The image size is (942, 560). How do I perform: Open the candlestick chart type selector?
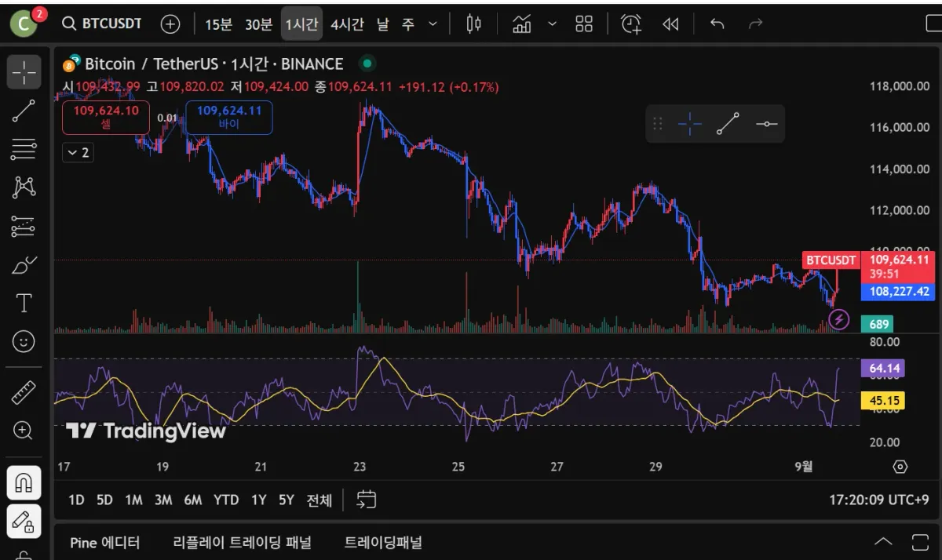click(473, 24)
